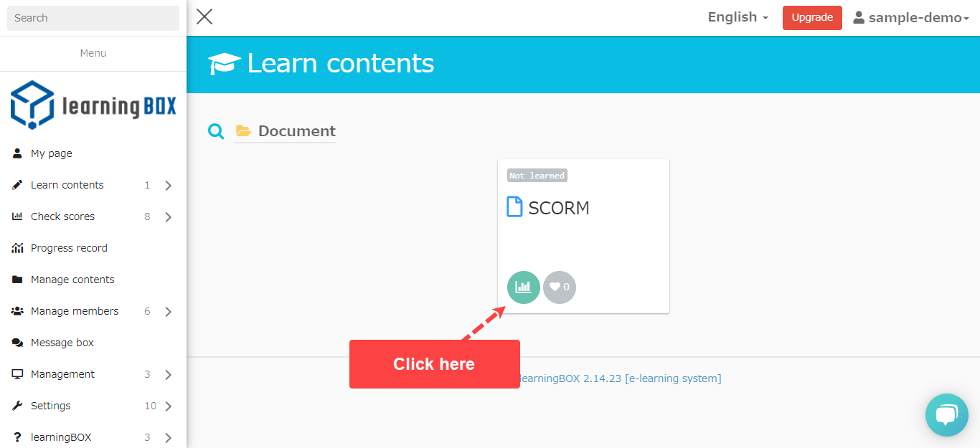Expand the Manage members submenu arrow

169,312
